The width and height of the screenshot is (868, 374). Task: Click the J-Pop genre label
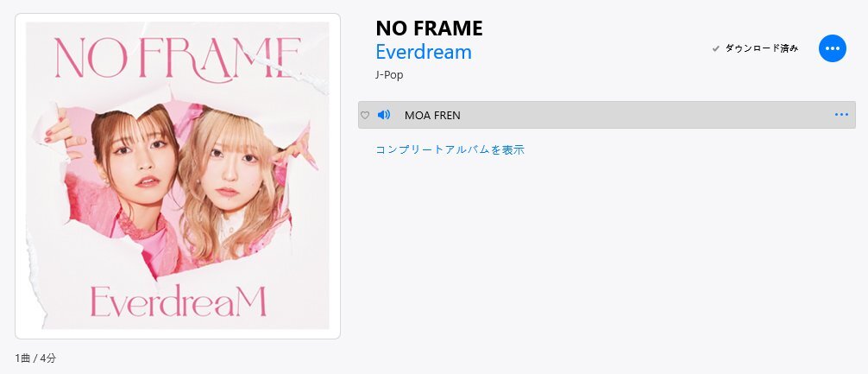389,75
